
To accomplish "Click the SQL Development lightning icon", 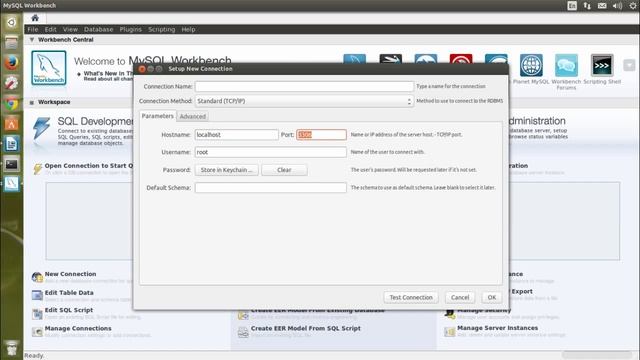I will click(x=42, y=128).
